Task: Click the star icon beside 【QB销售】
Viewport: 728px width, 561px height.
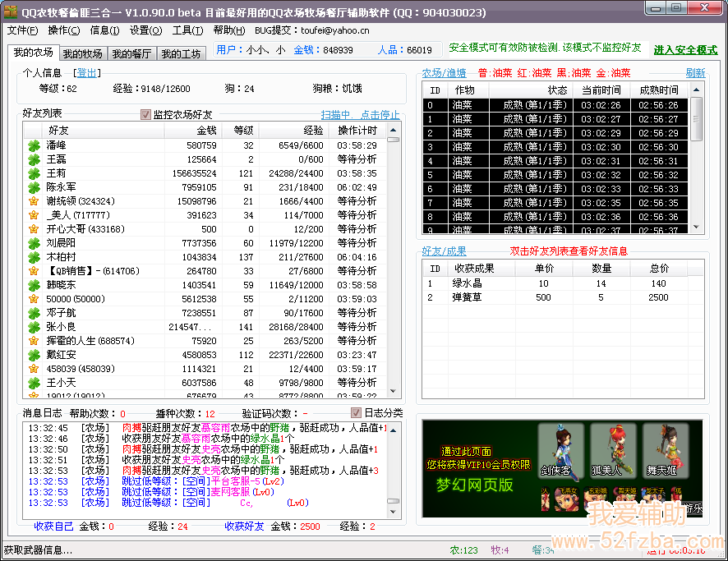Action: (x=34, y=271)
